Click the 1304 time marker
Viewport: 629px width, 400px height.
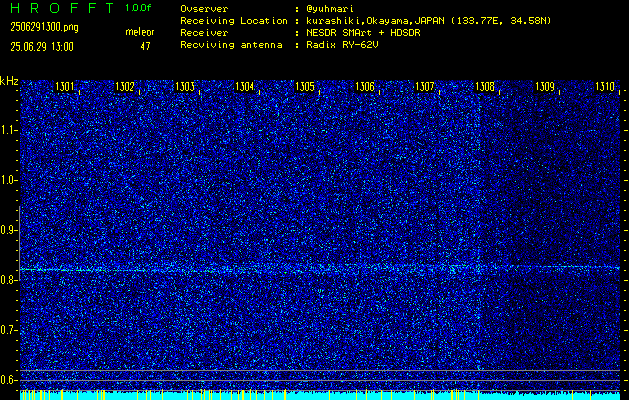point(244,87)
